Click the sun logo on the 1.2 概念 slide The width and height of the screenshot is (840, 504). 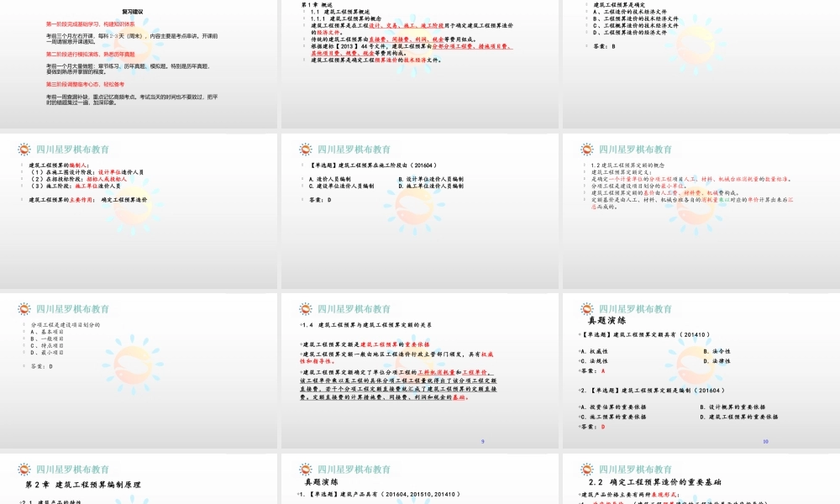point(587,150)
